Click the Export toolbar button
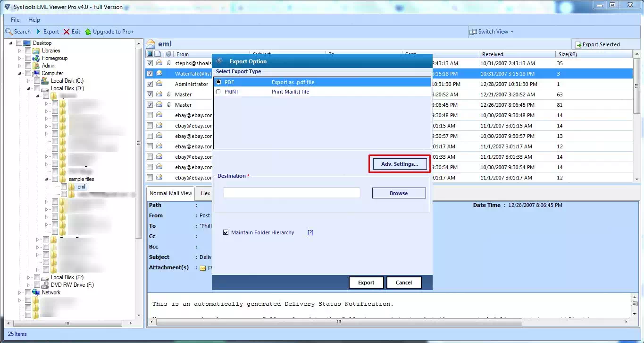The height and width of the screenshot is (343, 644). coord(47,32)
